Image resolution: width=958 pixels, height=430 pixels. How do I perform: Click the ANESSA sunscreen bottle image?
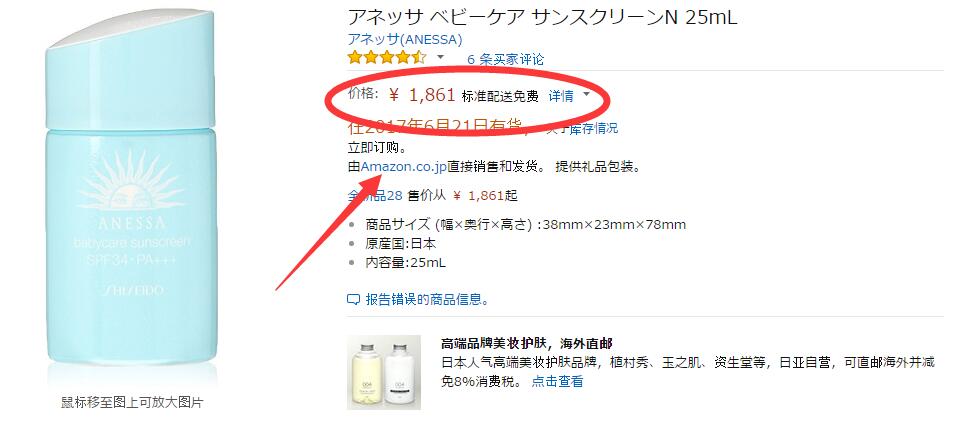click(131, 195)
